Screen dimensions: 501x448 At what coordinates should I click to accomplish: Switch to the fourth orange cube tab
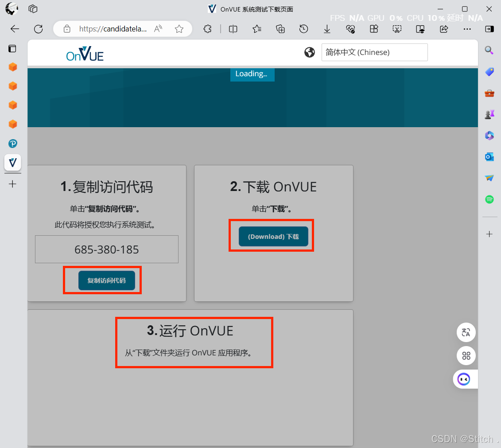tap(12, 124)
